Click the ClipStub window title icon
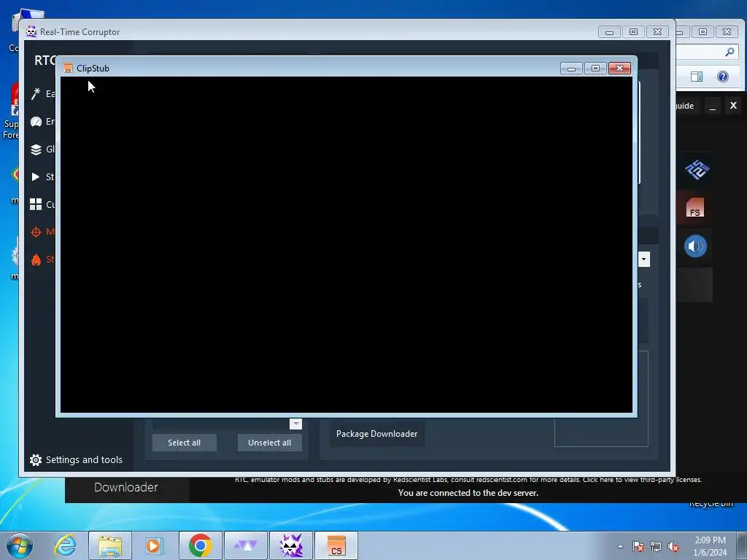747x560 pixels. (x=68, y=68)
